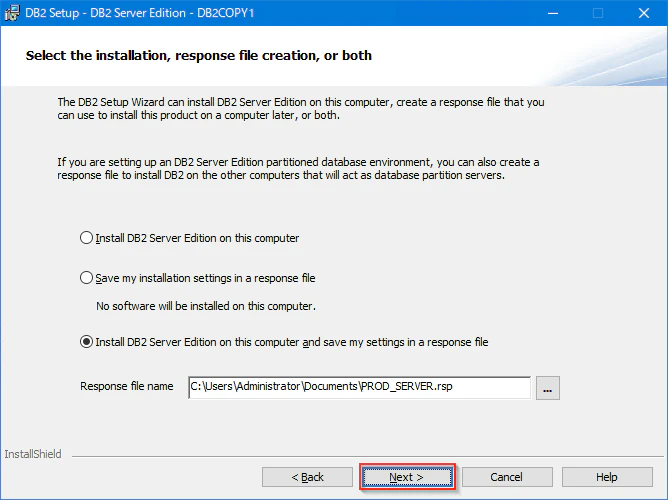Viewport: 668px width, 500px height.
Task: Proceed with the Next button
Action: (x=407, y=477)
